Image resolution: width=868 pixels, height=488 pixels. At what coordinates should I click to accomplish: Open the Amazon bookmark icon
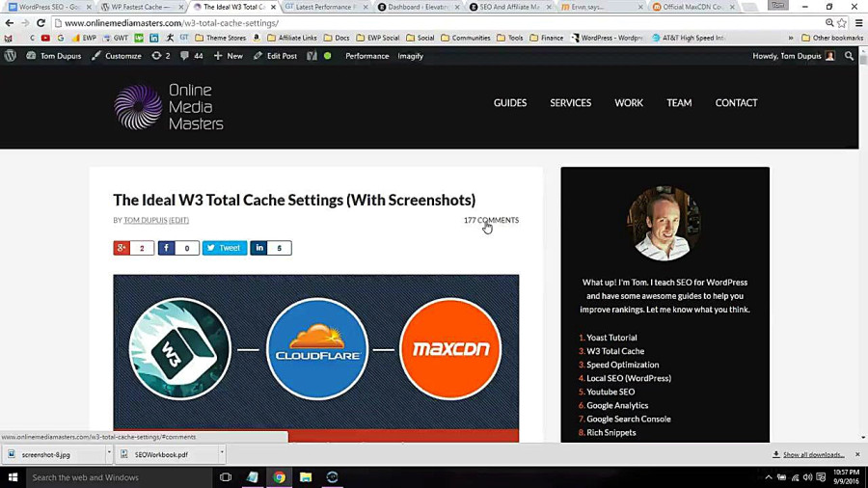tap(257, 39)
